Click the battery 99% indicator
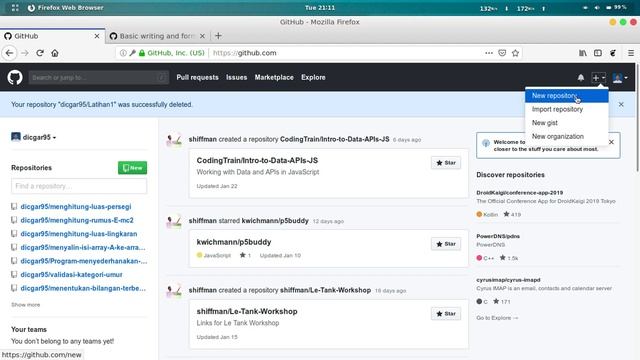The height and width of the screenshot is (360, 640). coord(616,8)
